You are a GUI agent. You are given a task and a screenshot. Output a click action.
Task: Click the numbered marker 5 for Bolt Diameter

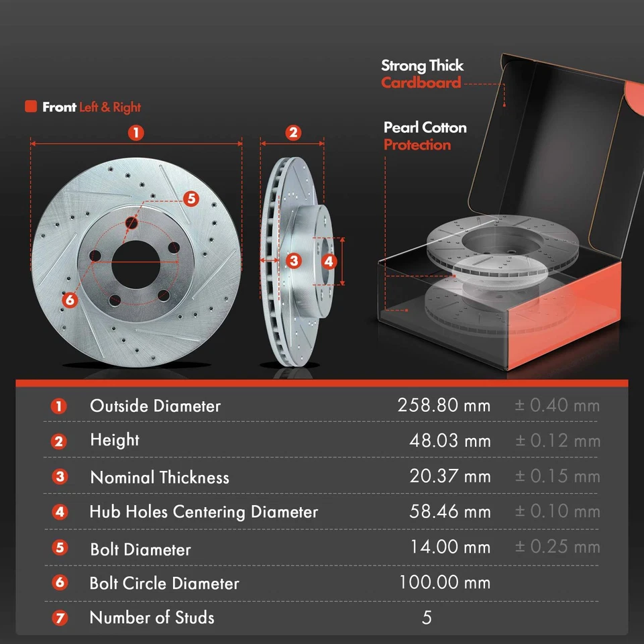191,198
